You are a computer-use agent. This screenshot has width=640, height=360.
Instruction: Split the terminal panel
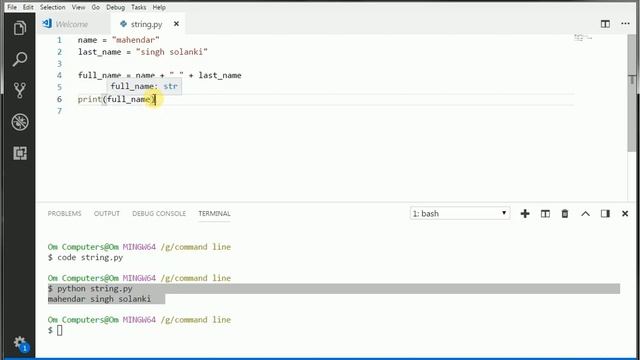tap(545, 213)
